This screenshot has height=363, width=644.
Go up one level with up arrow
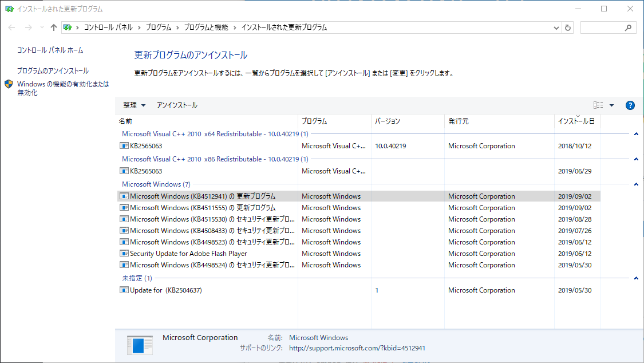54,27
